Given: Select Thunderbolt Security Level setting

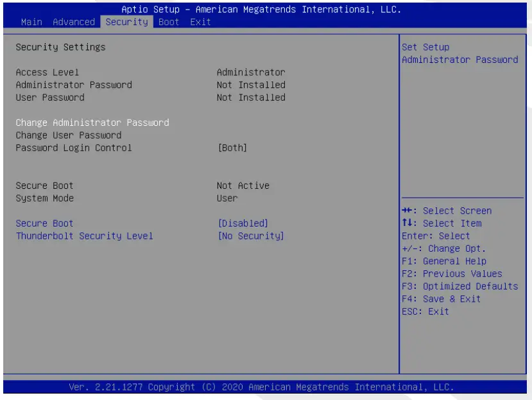Looking at the screenshot, I should 85,236.
